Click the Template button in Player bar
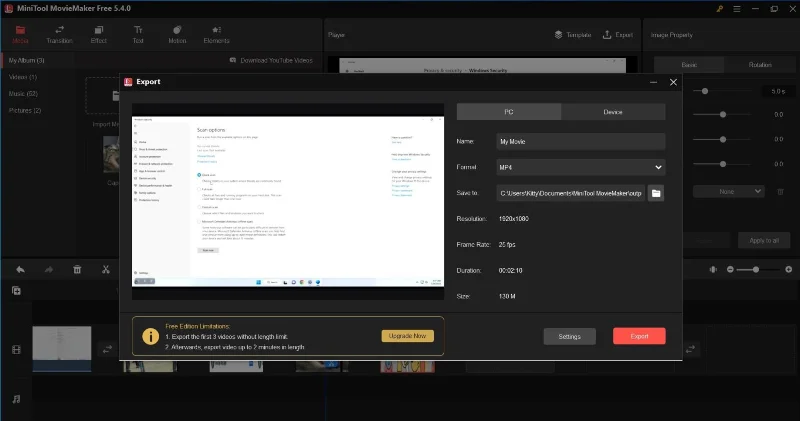The height and width of the screenshot is (421, 800). pos(572,35)
